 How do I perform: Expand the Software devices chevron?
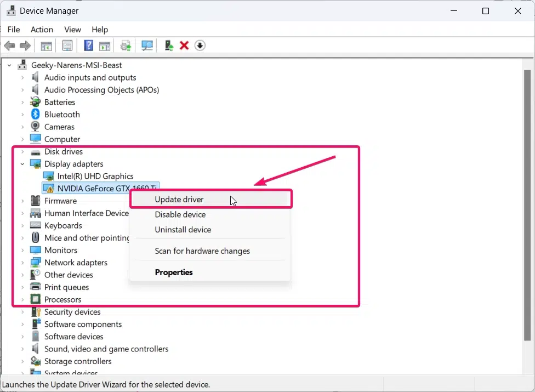click(22, 337)
